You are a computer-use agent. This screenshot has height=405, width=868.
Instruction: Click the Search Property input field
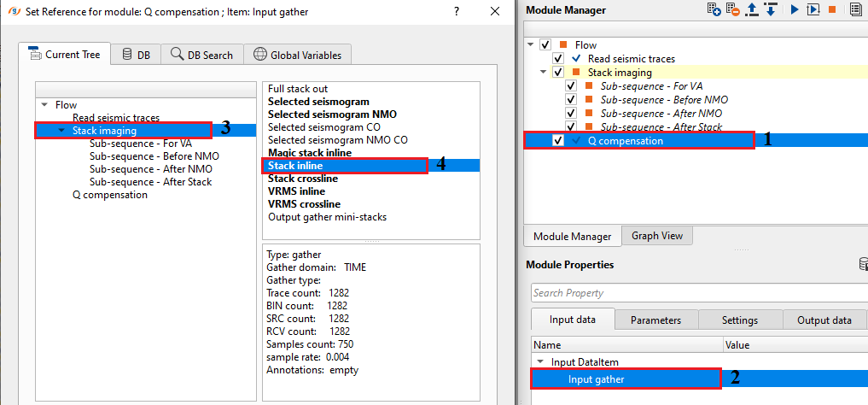pos(698,293)
